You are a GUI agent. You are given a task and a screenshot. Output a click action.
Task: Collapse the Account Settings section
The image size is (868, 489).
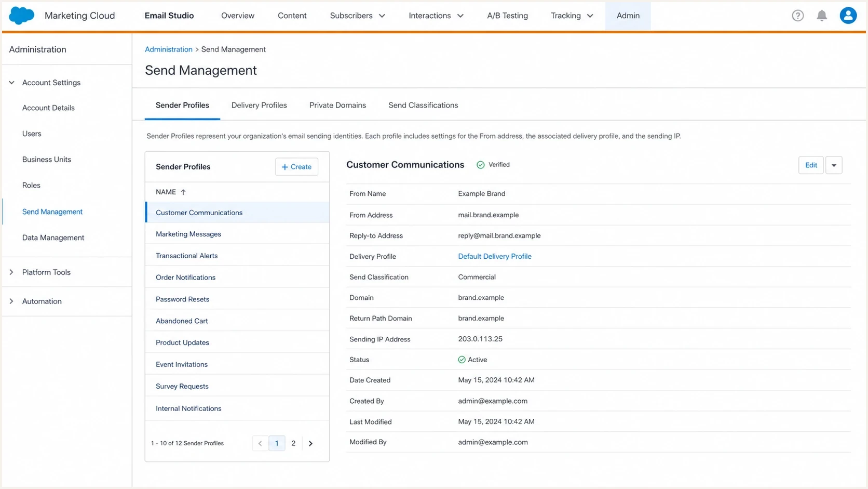click(11, 83)
